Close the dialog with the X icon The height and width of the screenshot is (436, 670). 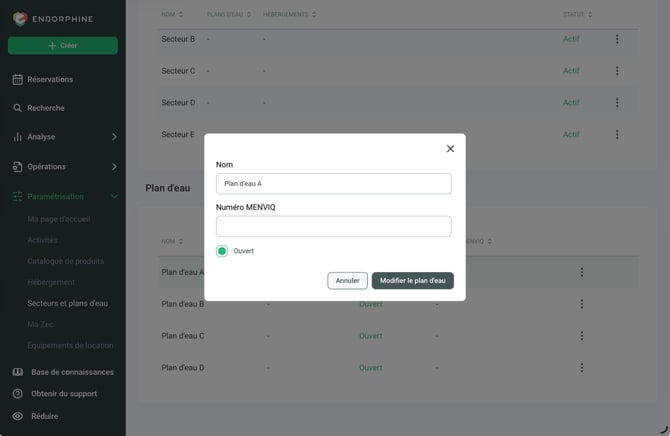[450, 148]
